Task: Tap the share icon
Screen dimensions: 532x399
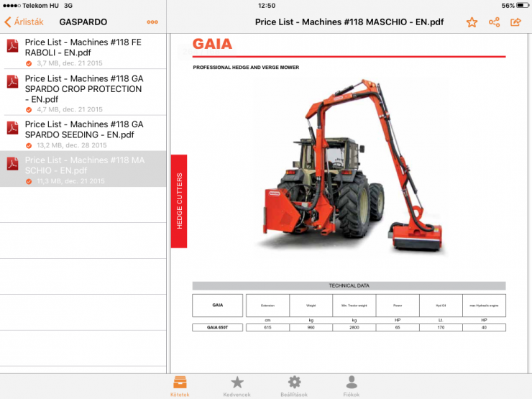Action: coord(494,22)
